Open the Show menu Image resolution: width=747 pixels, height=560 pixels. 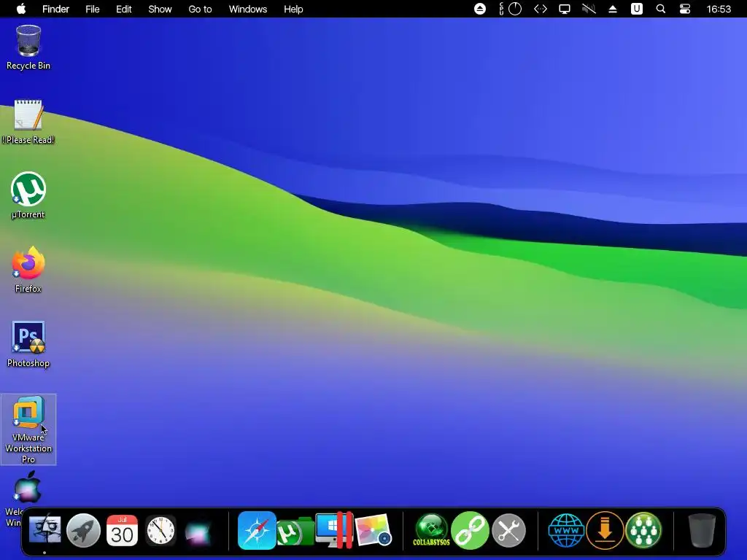pyautogui.click(x=160, y=9)
